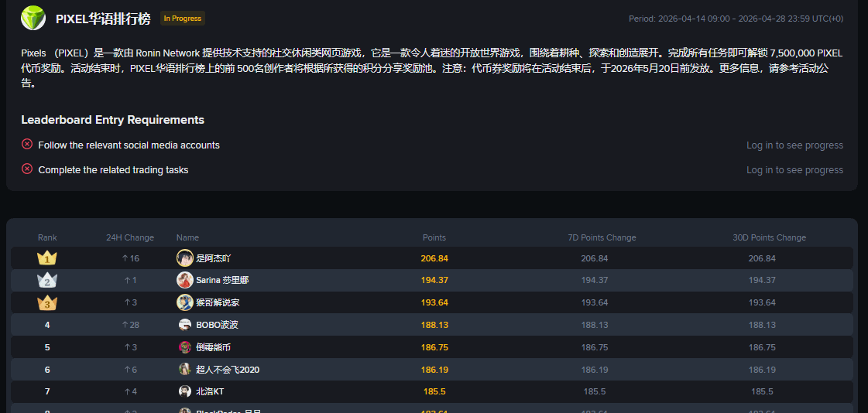868x413 pixels.
Task: Click the Follow the relevant social media accounts text
Action: point(129,145)
